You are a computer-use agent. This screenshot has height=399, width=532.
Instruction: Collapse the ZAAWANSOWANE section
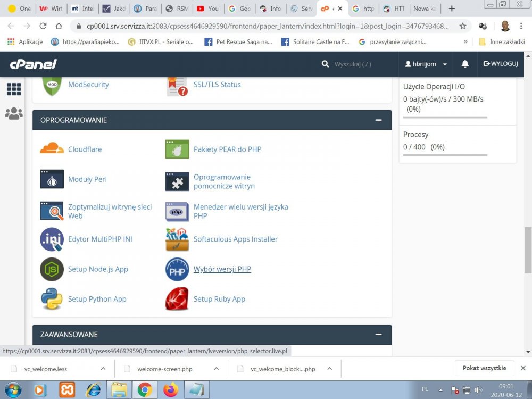click(378, 334)
